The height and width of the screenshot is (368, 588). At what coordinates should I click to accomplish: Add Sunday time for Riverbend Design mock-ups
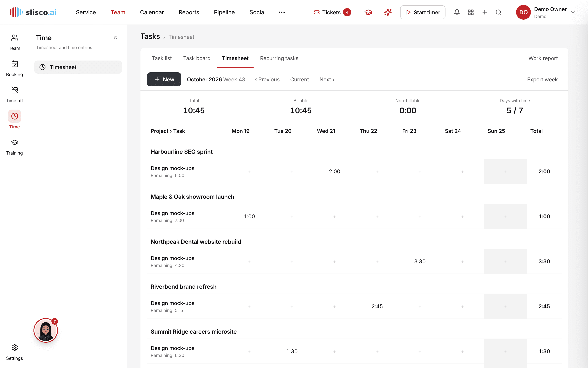point(505,307)
